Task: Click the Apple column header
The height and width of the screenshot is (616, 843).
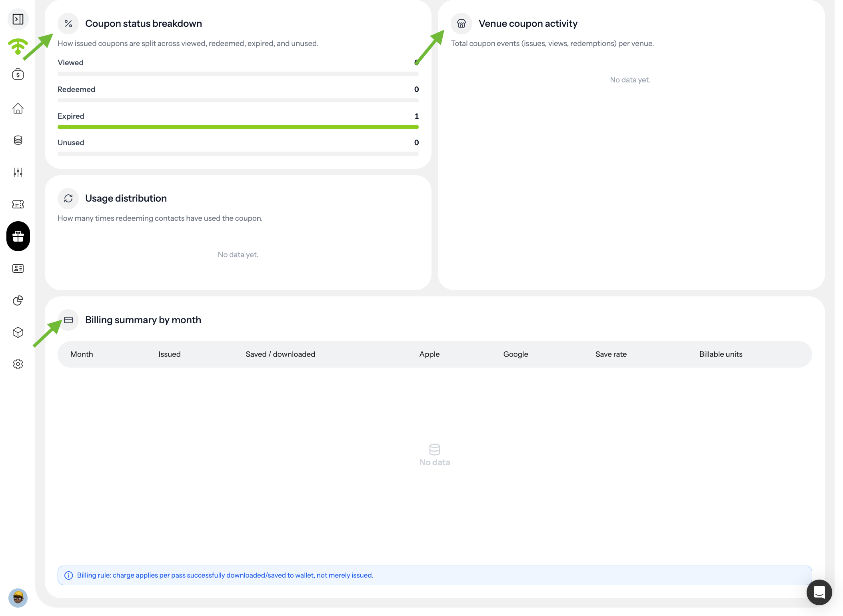Action: coord(429,354)
